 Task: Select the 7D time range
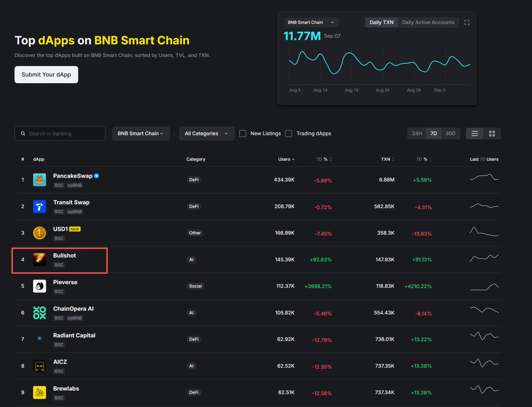point(434,134)
